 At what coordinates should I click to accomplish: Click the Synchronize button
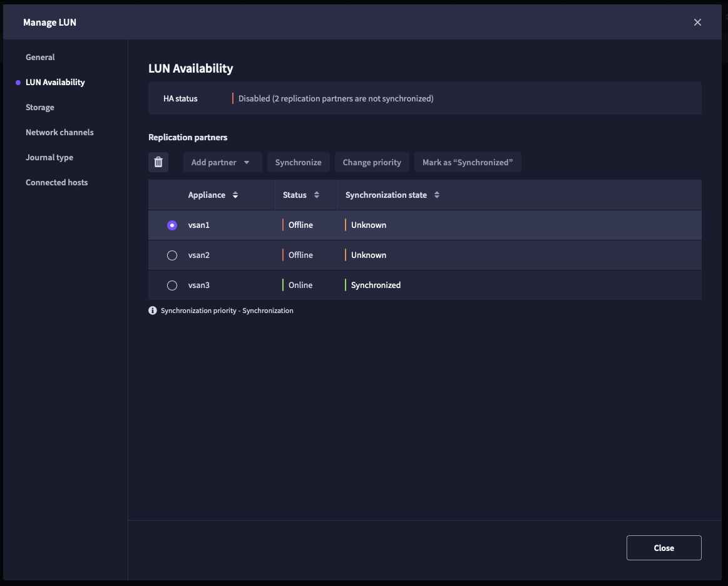click(298, 162)
